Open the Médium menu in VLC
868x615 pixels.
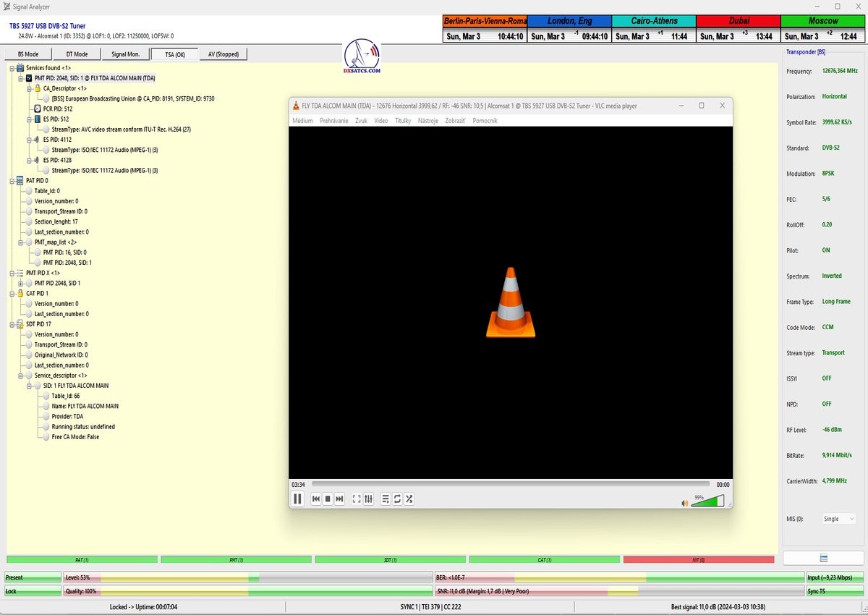pos(302,121)
